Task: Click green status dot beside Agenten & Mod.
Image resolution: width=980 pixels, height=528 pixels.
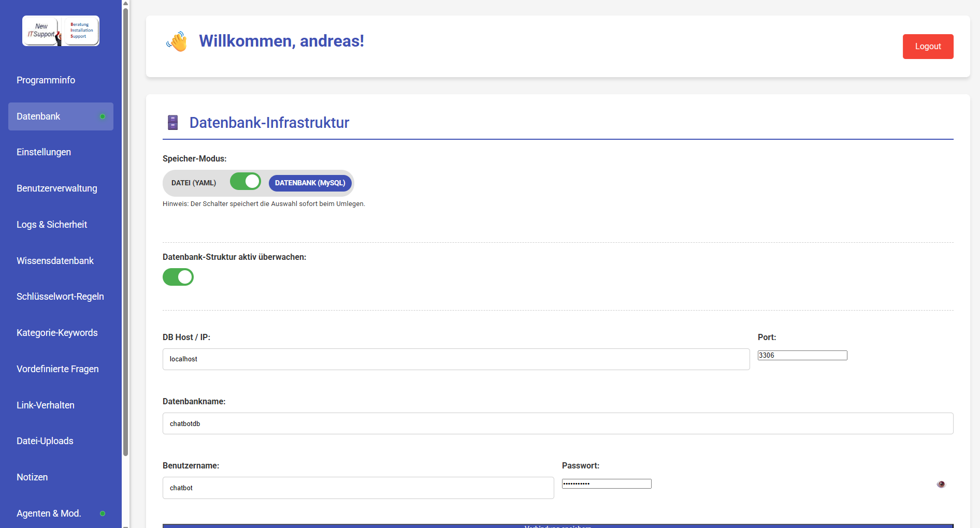Action: [x=103, y=514]
